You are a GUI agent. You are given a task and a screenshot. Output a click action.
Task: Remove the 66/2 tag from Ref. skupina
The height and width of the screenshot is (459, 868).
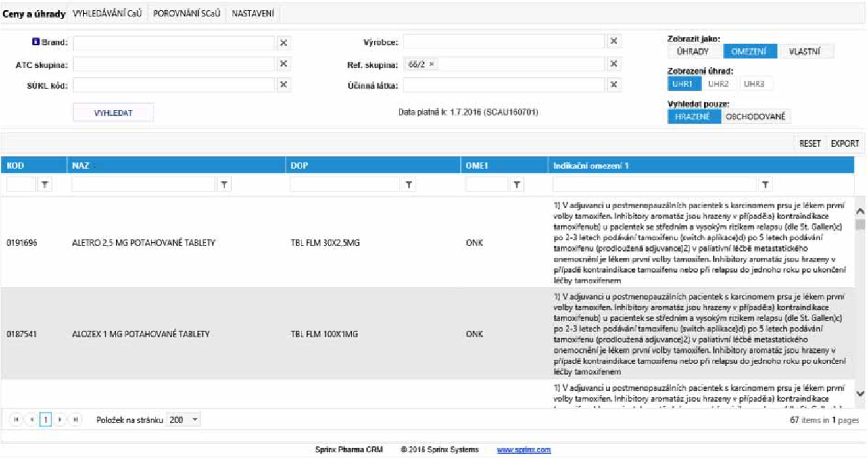coord(432,64)
